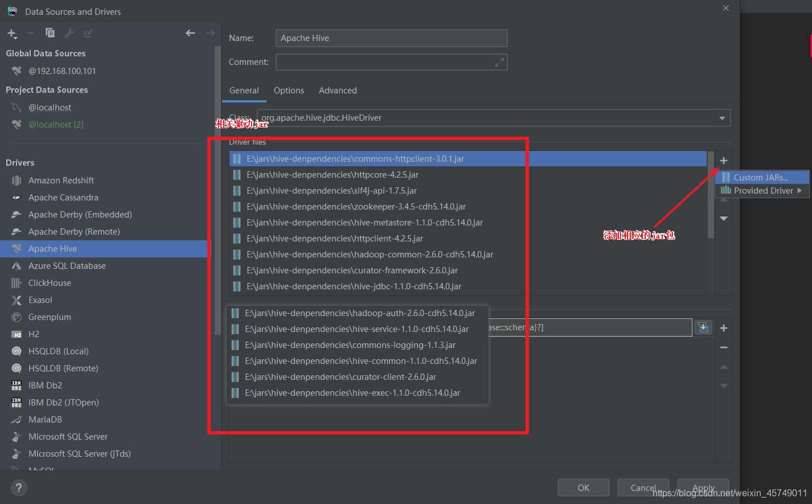The image size is (812, 504).
Task: Click the help question mark icon
Action: pyautogui.click(x=19, y=487)
